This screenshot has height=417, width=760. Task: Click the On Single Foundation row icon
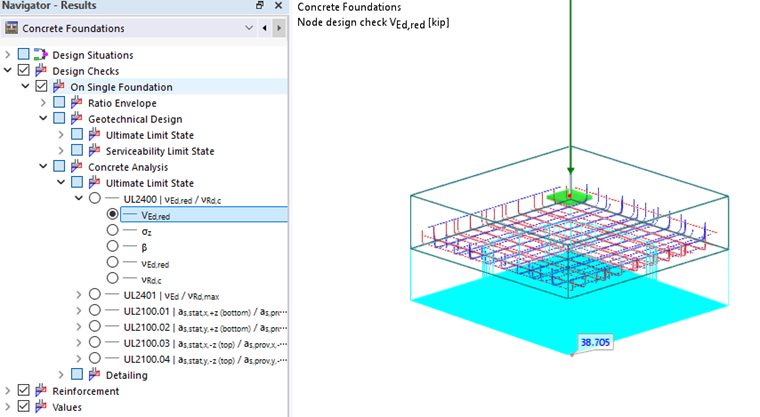click(x=59, y=86)
